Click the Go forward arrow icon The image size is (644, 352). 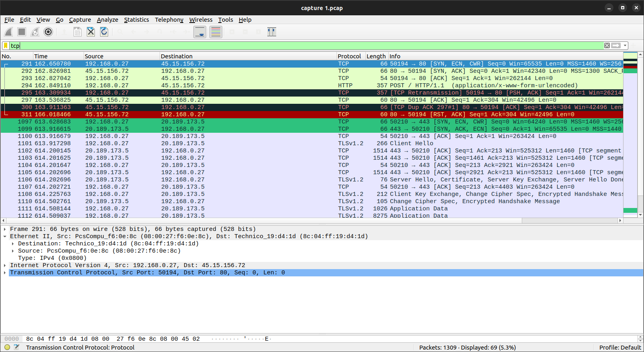(147, 32)
